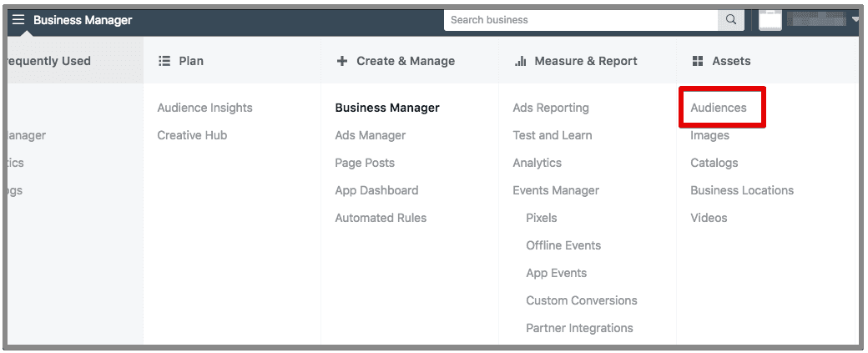868x353 pixels.
Task: Open Audience Insights
Action: tap(204, 108)
